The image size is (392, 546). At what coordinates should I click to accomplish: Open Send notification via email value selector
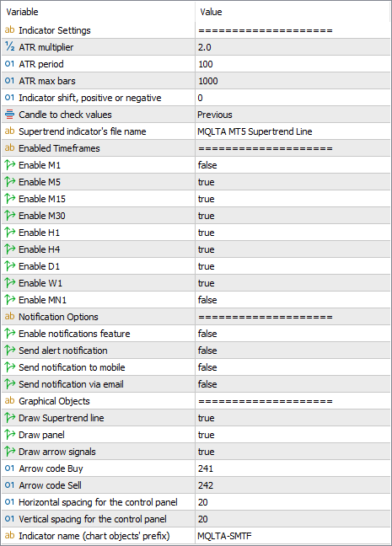pos(293,384)
